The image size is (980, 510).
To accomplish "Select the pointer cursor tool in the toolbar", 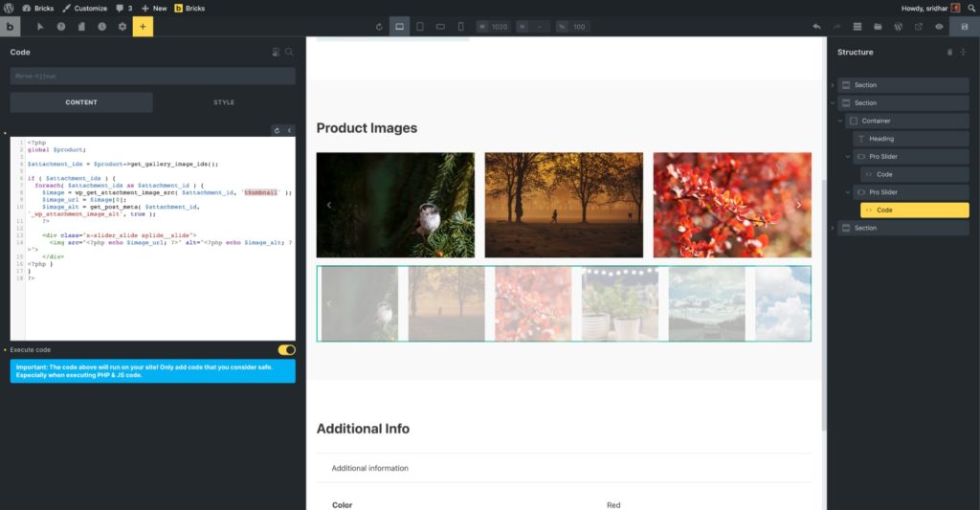I will pyautogui.click(x=40, y=26).
